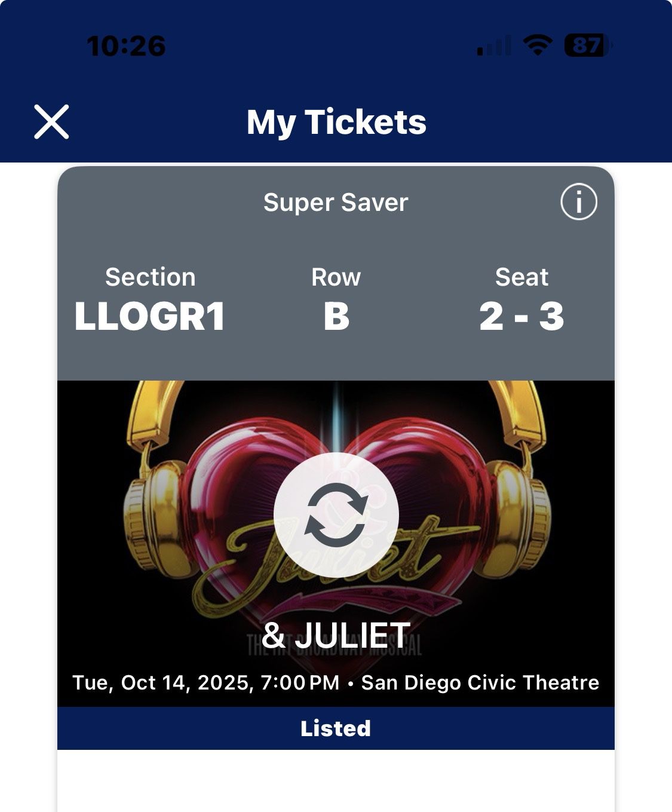Tap the 10:26 clock in status bar
This screenshot has height=812, width=672.
pos(126,46)
